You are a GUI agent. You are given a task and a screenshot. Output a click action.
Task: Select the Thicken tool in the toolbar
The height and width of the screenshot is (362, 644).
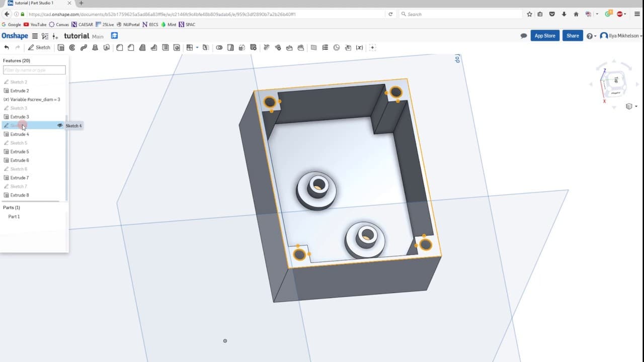(107, 48)
